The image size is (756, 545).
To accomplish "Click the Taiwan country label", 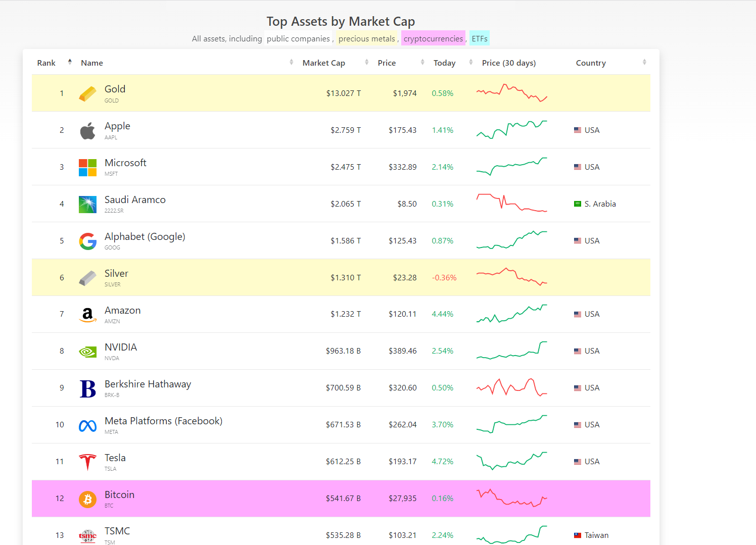I will point(596,535).
